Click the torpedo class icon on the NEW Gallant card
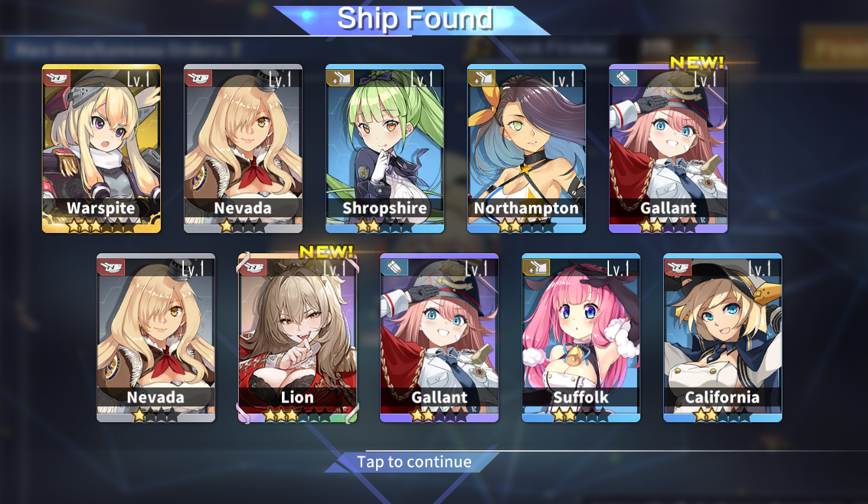This screenshot has width=868, height=504. pos(623,78)
